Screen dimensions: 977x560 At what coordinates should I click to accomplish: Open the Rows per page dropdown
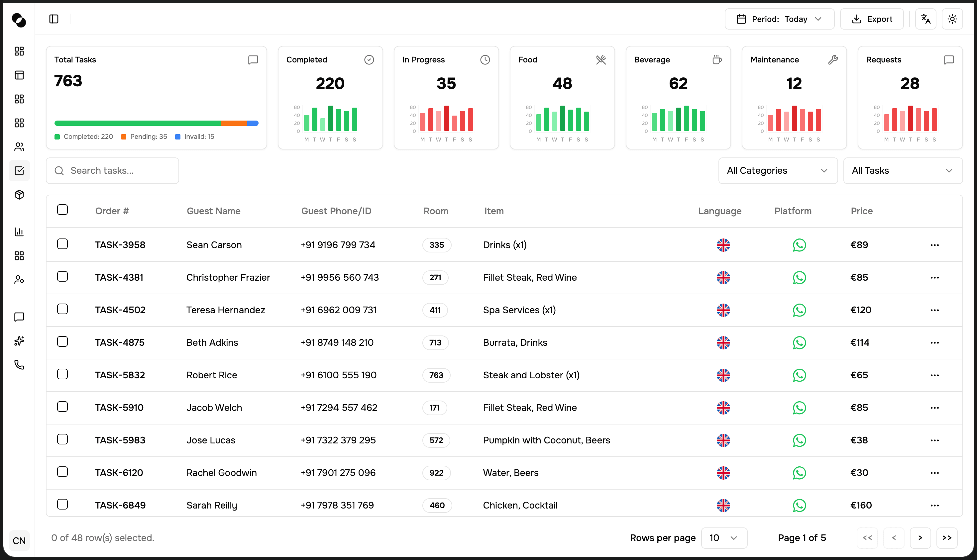(724, 538)
